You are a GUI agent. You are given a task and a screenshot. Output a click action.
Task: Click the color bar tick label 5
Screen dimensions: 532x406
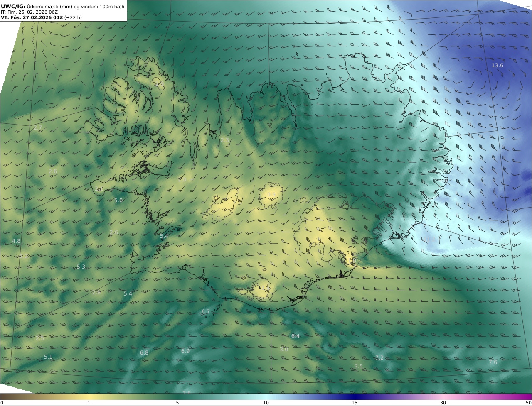click(177, 403)
